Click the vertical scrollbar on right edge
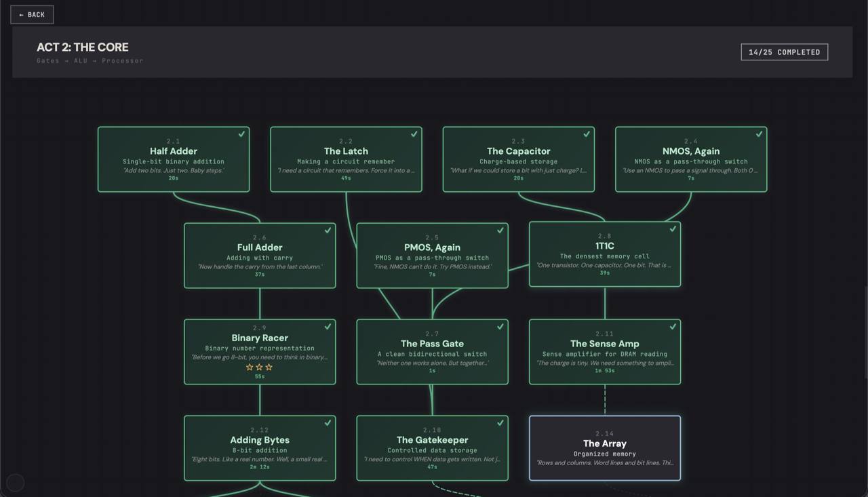The height and width of the screenshot is (497, 868). pos(865,332)
